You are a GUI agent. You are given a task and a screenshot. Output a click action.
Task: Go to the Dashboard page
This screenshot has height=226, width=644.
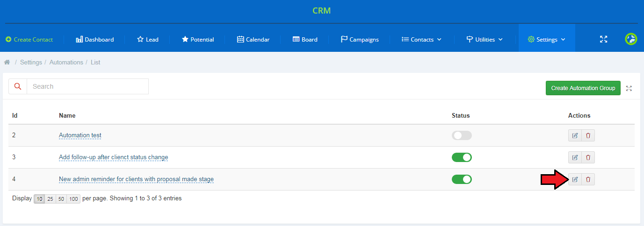[94, 40]
